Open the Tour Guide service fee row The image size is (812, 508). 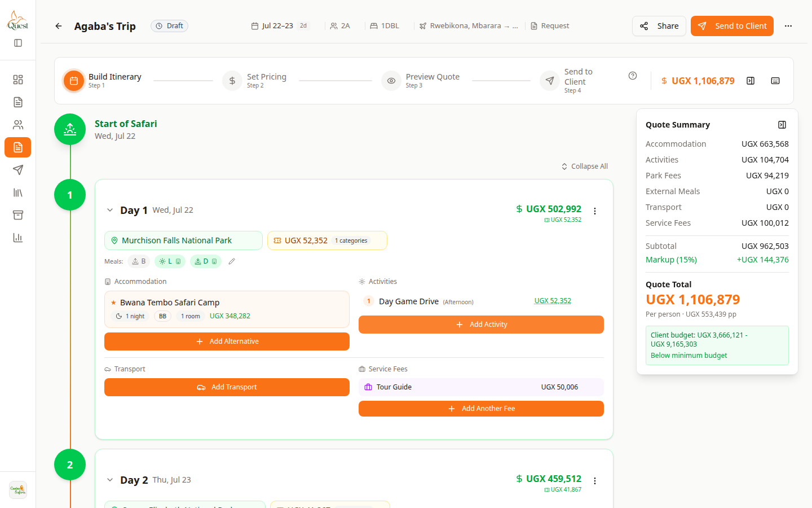(481, 387)
